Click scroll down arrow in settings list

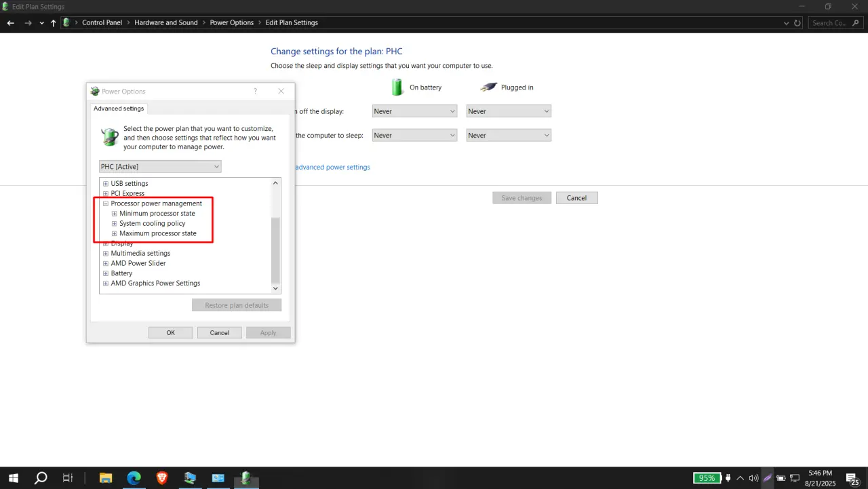[x=275, y=288]
